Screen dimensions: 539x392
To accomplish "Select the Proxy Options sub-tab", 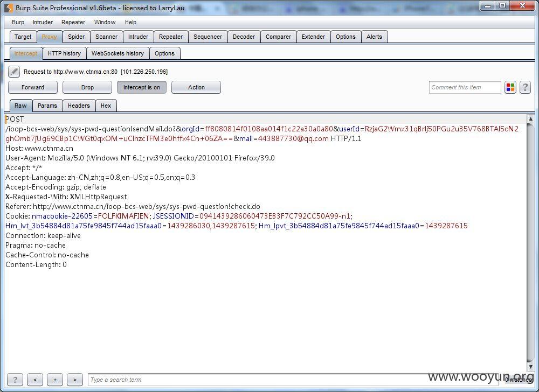I will click(x=164, y=53).
